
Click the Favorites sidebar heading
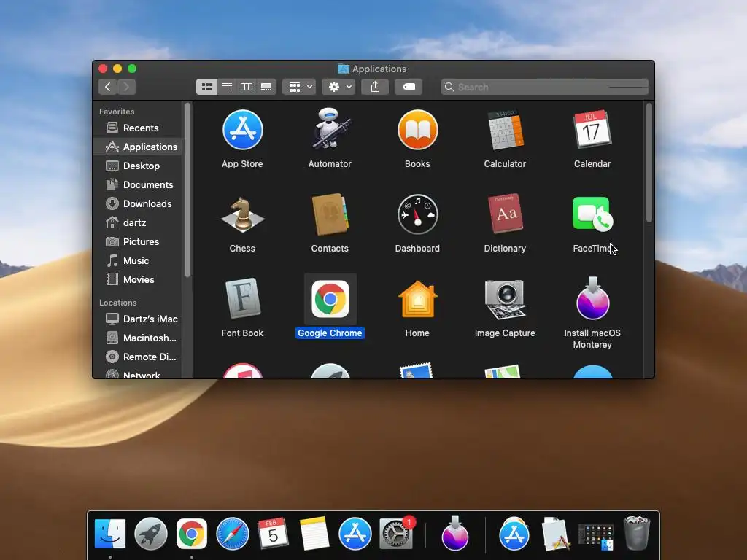click(117, 112)
